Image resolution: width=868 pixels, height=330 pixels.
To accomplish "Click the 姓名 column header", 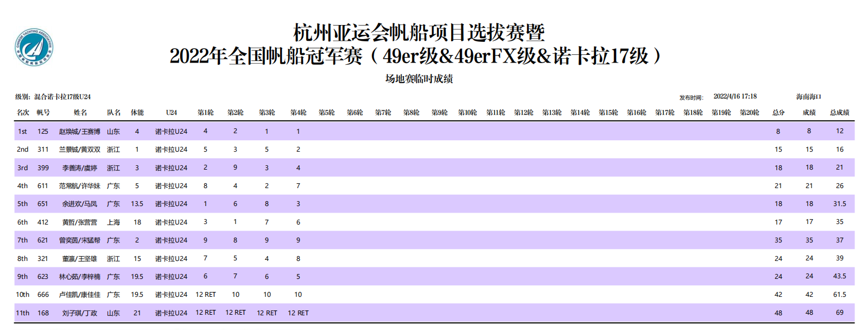I will click(80, 113).
